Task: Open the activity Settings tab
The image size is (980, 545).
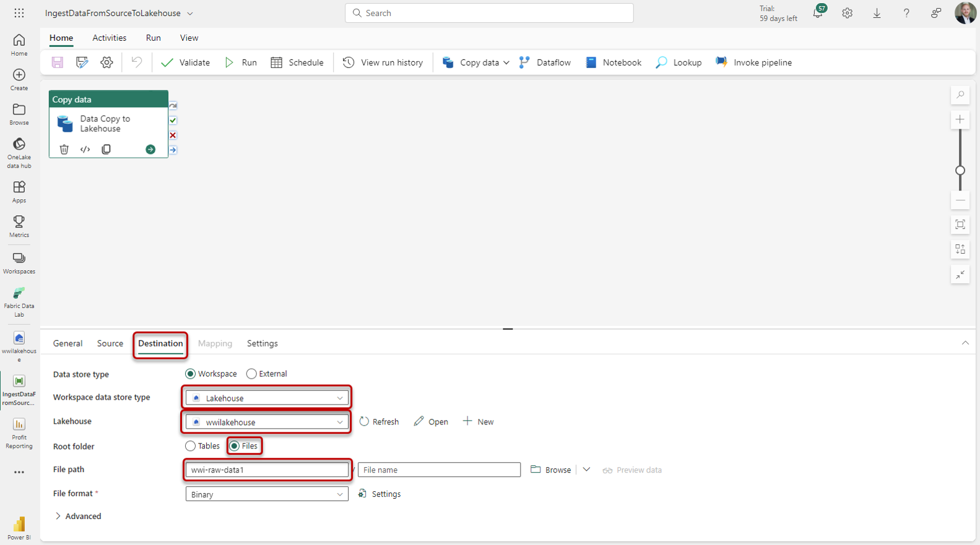Action: [x=262, y=343]
